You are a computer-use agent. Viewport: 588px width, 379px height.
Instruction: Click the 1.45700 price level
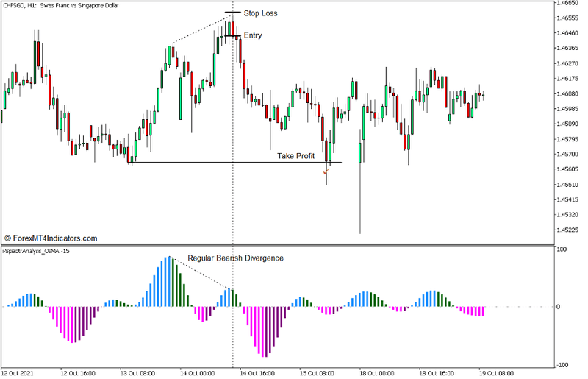pyautogui.click(x=567, y=155)
